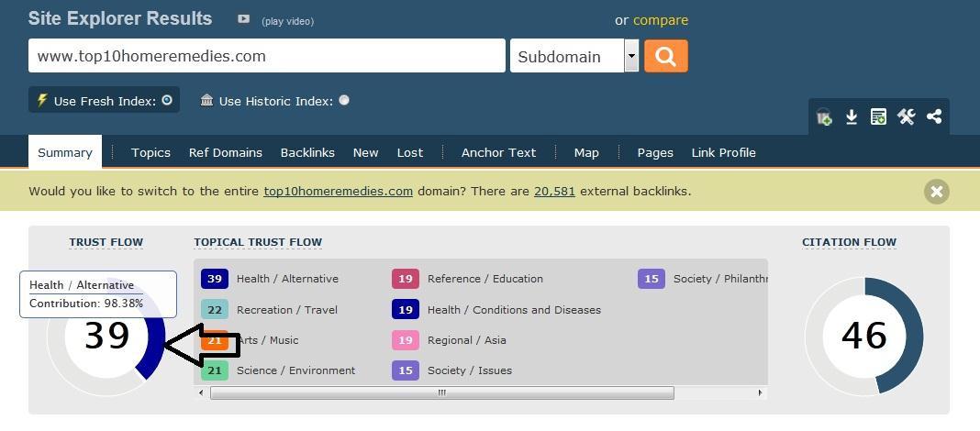Open the Anchor Text tab
Image resolution: width=980 pixels, height=431 pixels.
[499, 152]
